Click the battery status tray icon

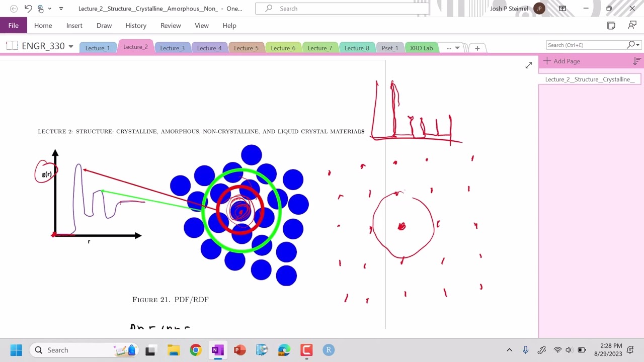(x=582, y=350)
